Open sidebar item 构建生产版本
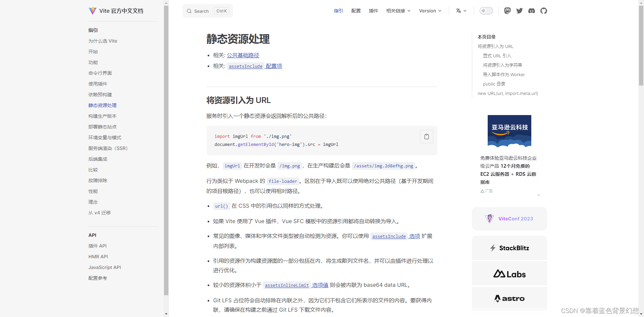644x317 pixels. (x=103, y=116)
